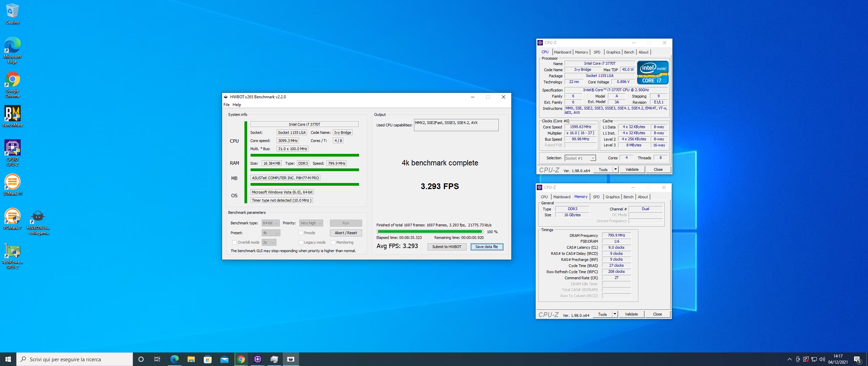Click the benchmark 100% progress bar
Screen dimensions: 868x366
coord(430,232)
